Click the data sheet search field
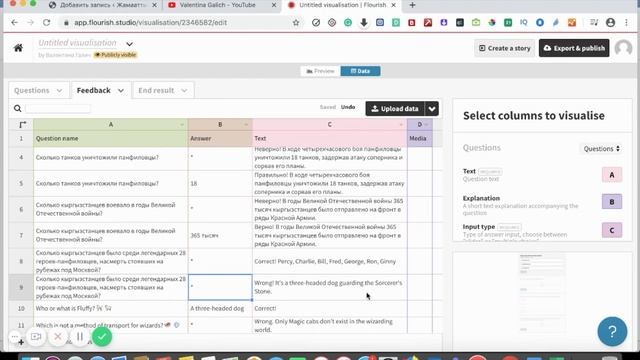The width and height of the screenshot is (640, 360). [x=58, y=109]
